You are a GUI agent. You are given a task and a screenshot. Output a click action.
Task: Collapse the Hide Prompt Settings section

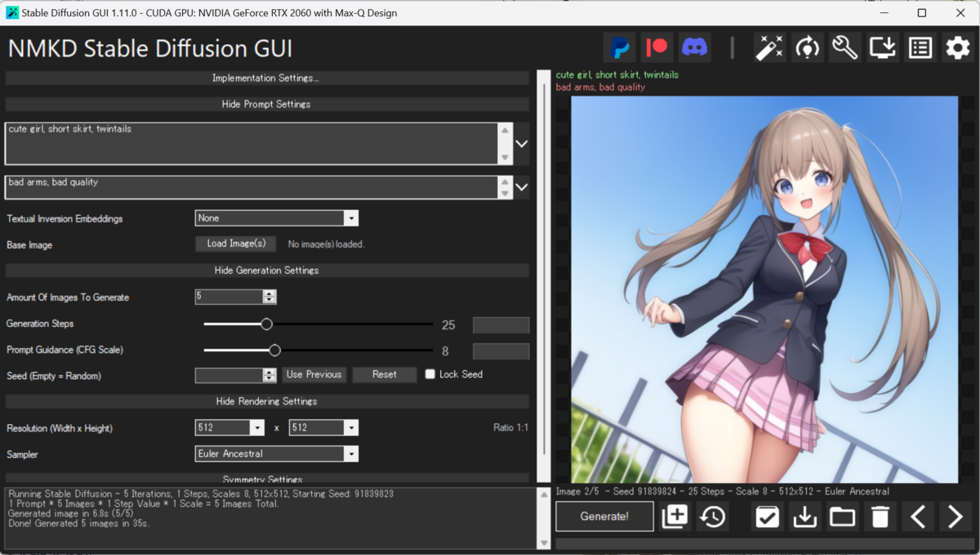tap(267, 105)
